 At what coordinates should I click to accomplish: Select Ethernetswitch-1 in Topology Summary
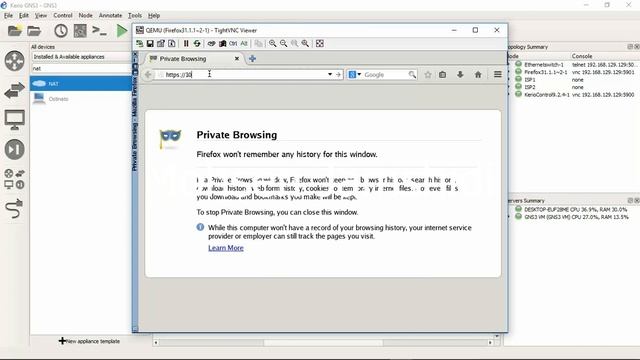coord(544,64)
